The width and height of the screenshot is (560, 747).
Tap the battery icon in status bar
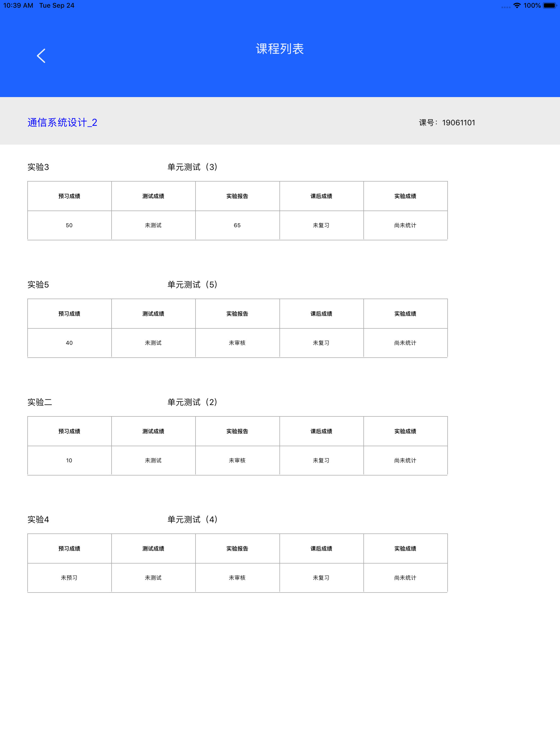coord(550,5)
